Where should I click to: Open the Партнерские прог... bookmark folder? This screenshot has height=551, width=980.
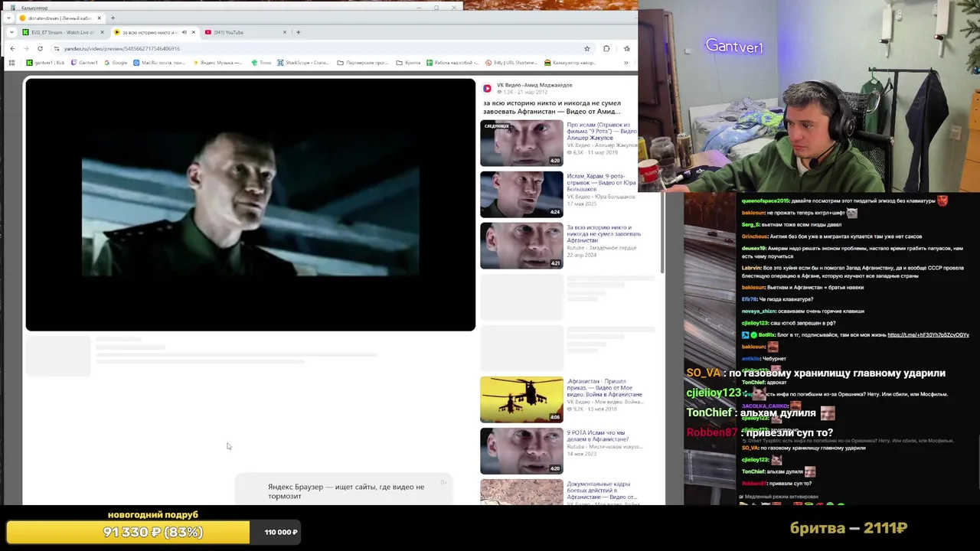362,63
